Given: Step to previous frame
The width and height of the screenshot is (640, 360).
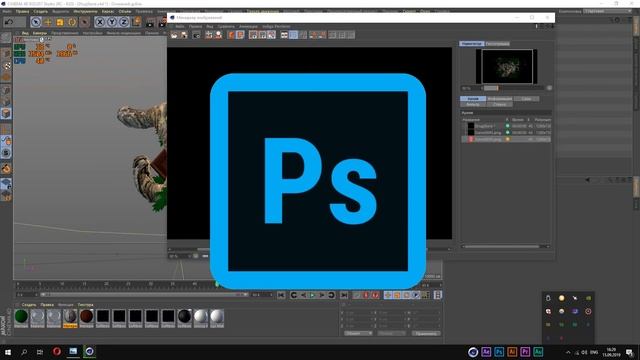Looking at the screenshot, I should pos(303,295).
